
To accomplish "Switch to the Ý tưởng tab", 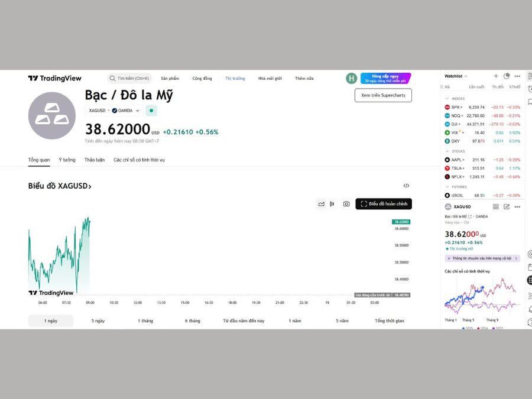I will pyautogui.click(x=67, y=160).
